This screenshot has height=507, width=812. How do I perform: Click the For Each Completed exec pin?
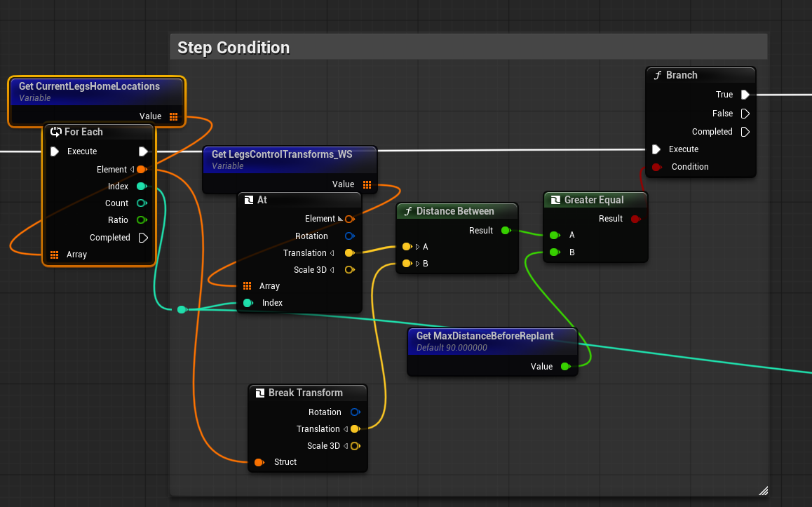coord(144,238)
